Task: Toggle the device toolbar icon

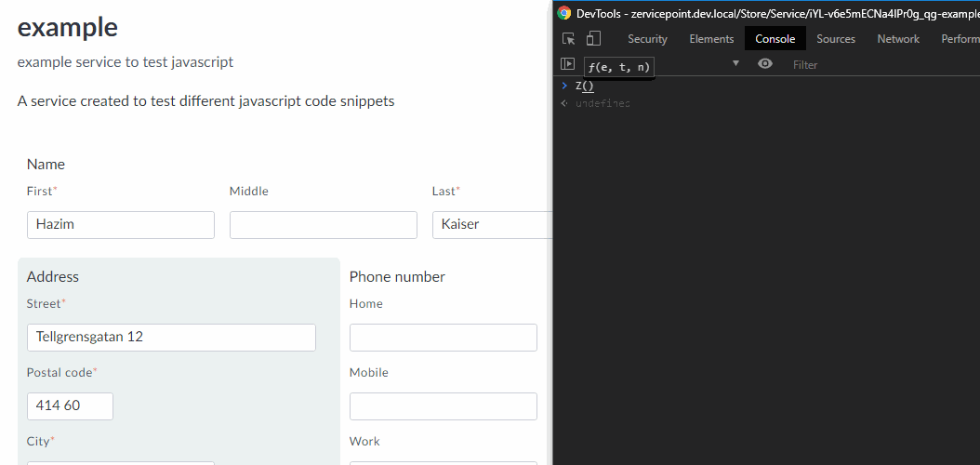Action: 593,38
